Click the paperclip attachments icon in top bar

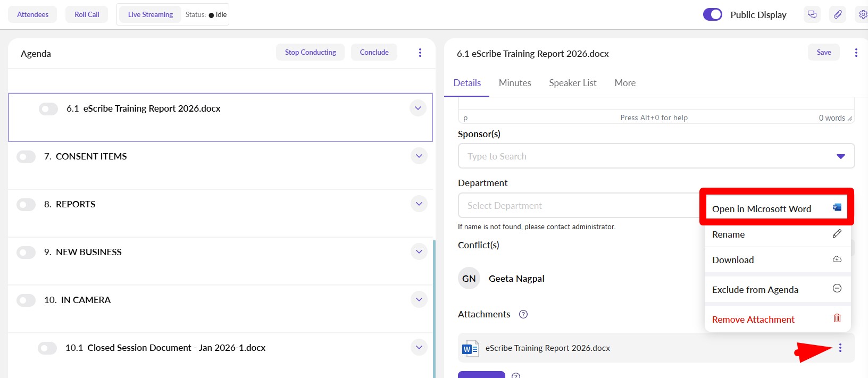[x=838, y=14]
